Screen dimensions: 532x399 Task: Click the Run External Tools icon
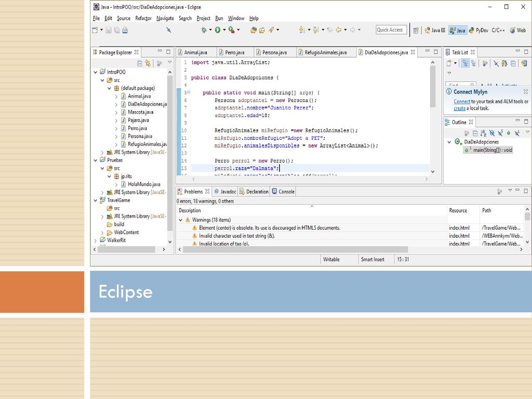pos(231,30)
